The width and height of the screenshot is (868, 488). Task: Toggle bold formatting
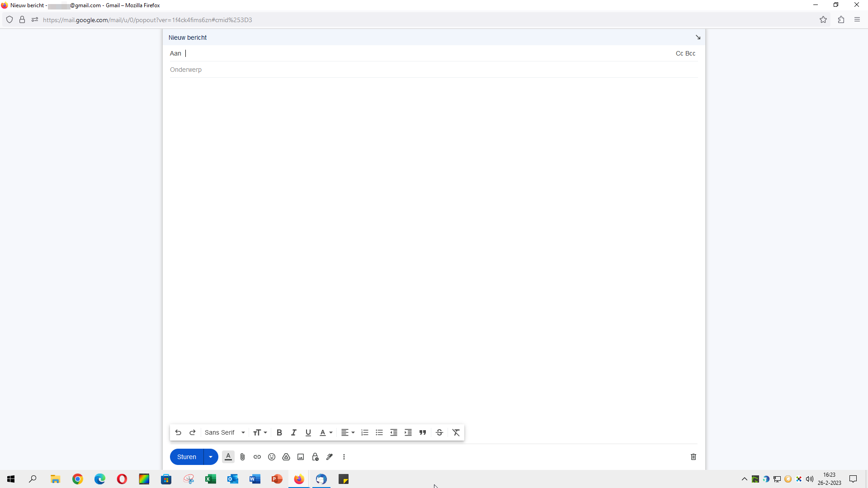(x=279, y=432)
